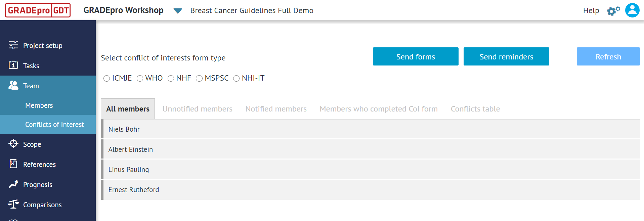Screen dimensions: 644x221
Task: Click the user avatar icon
Action: click(632, 10)
